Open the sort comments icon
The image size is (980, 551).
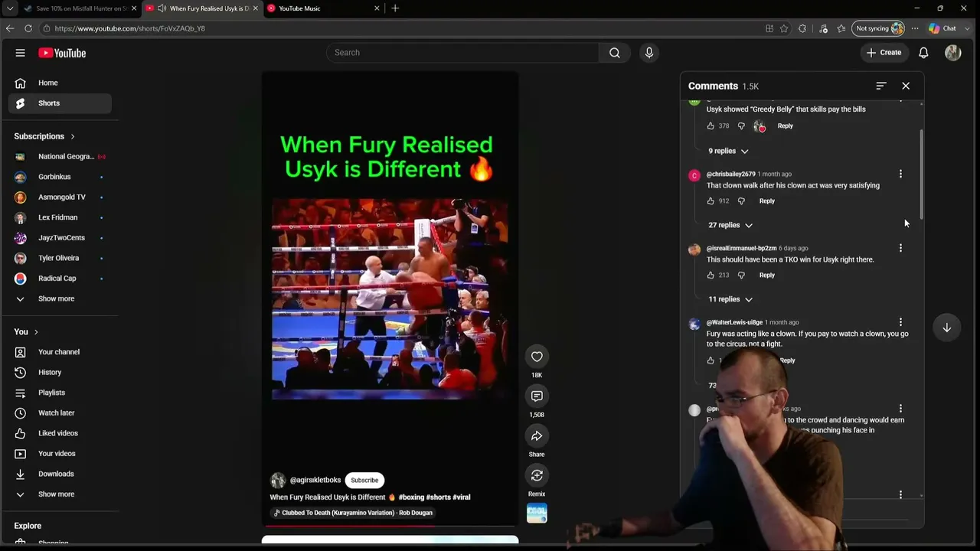(x=881, y=86)
